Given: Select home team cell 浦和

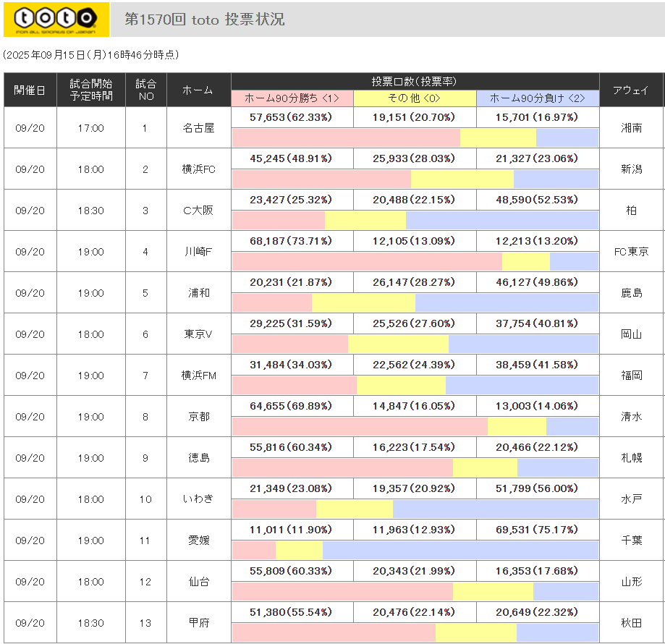Looking at the screenshot, I should (x=199, y=293).
